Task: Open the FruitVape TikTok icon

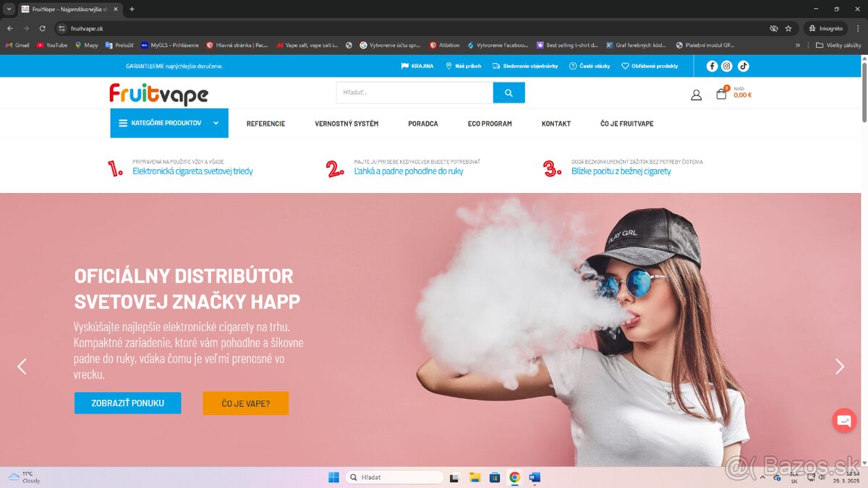Action: pos(743,66)
